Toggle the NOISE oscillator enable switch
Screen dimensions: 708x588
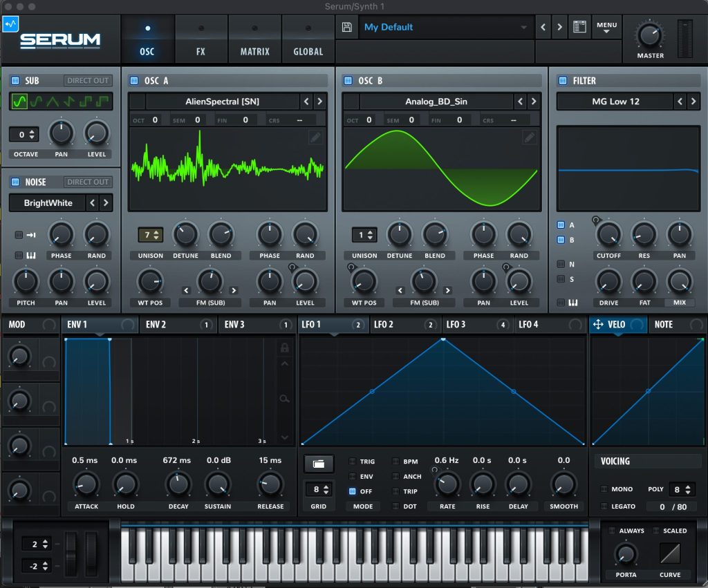click(15, 182)
